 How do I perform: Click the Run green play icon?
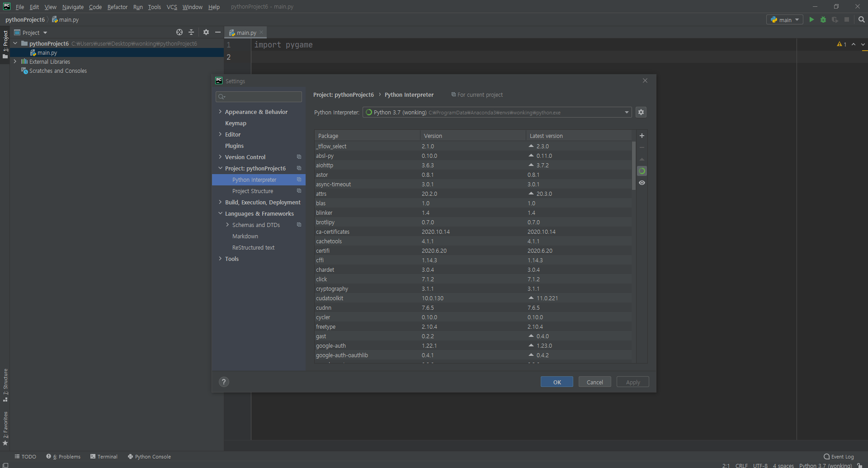[x=811, y=19]
